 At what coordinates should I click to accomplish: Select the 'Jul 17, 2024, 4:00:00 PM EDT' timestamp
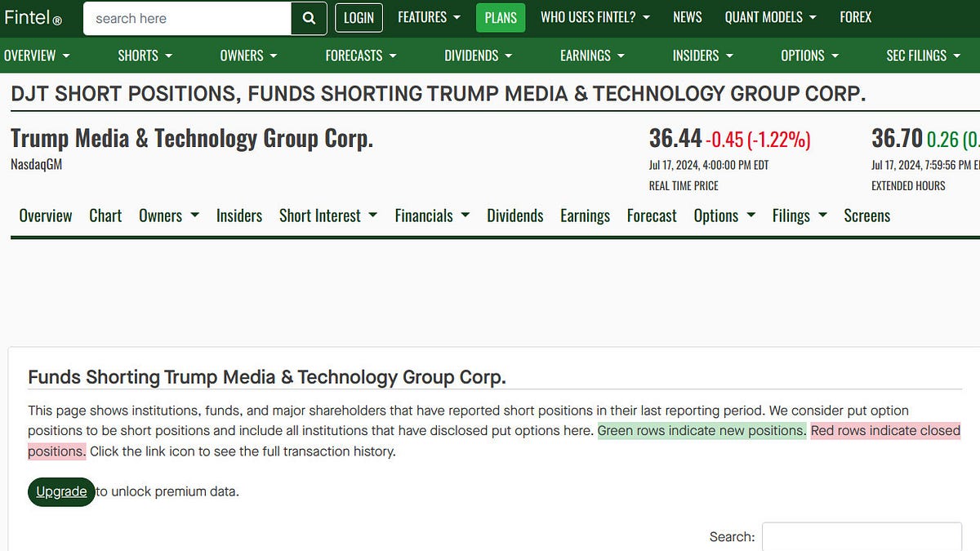pos(709,165)
